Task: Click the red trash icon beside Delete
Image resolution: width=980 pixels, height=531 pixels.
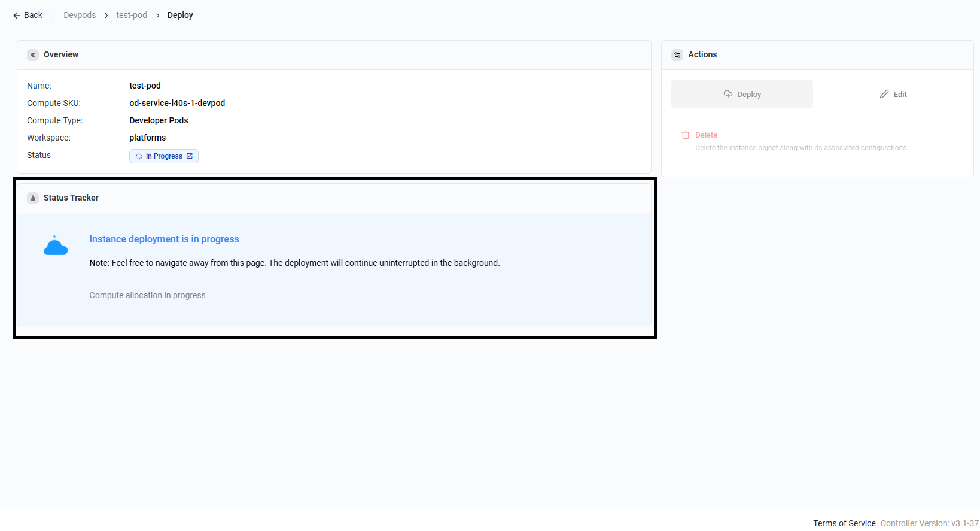Action: (686, 135)
